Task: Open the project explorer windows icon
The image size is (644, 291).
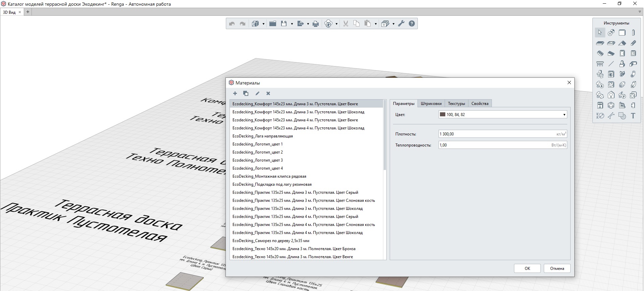Action: [x=385, y=24]
